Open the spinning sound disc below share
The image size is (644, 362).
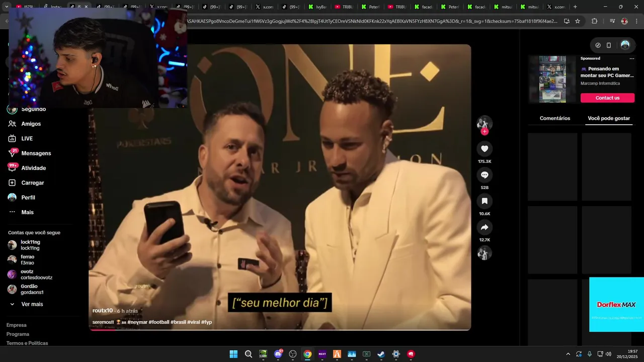pos(485,253)
